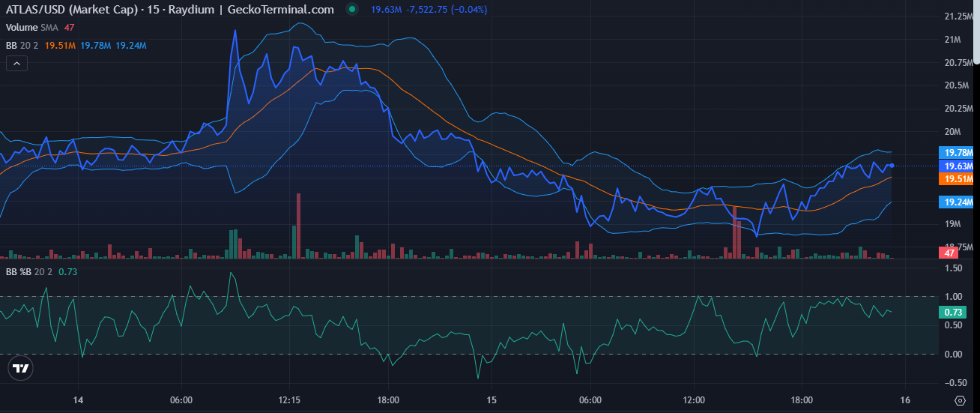Click the 19.63M −7,522.75 (−0.04%) header value
The height and width of the screenshot is (413, 980).
pyautogui.click(x=429, y=10)
